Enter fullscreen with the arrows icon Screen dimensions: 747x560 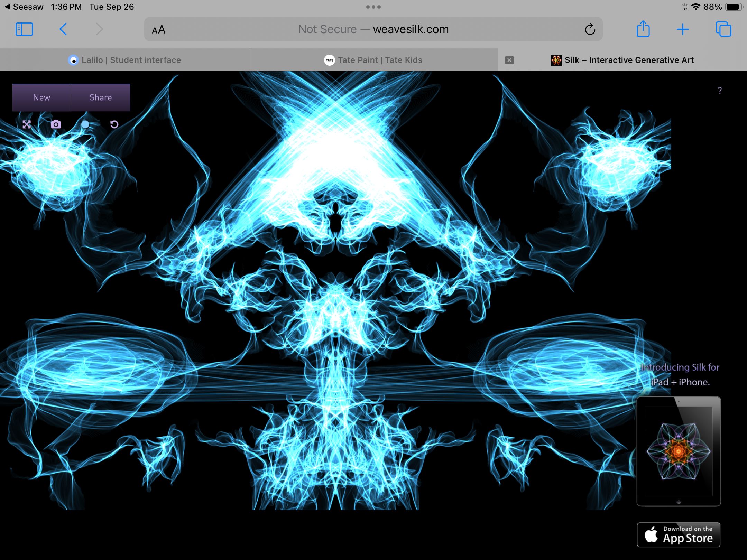click(x=27, y=124)
